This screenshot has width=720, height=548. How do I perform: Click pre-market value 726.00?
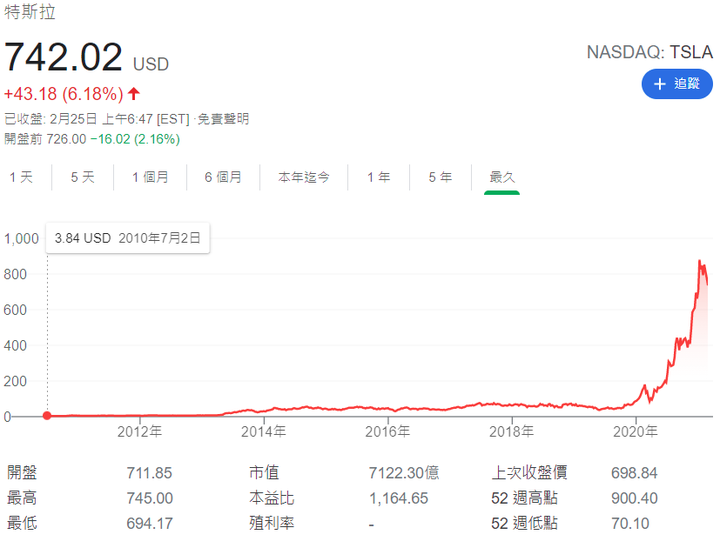coord(66,139)
